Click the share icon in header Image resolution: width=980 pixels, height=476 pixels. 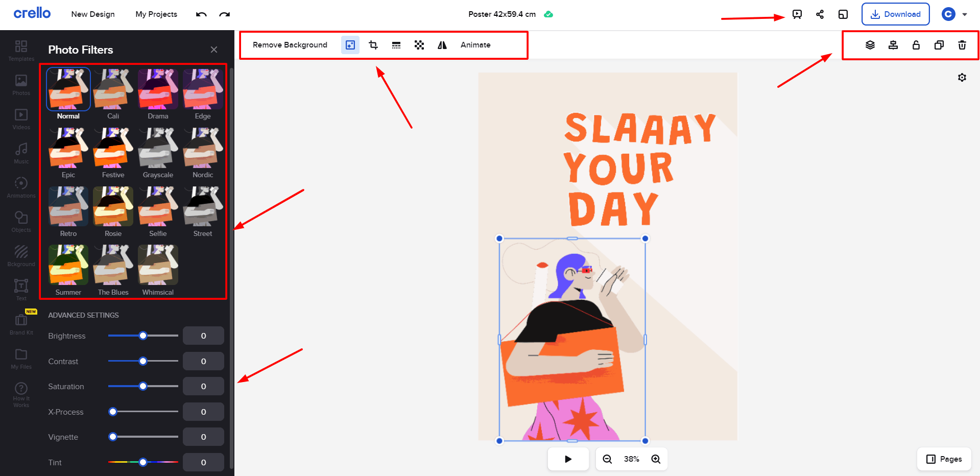click(820, 14)
